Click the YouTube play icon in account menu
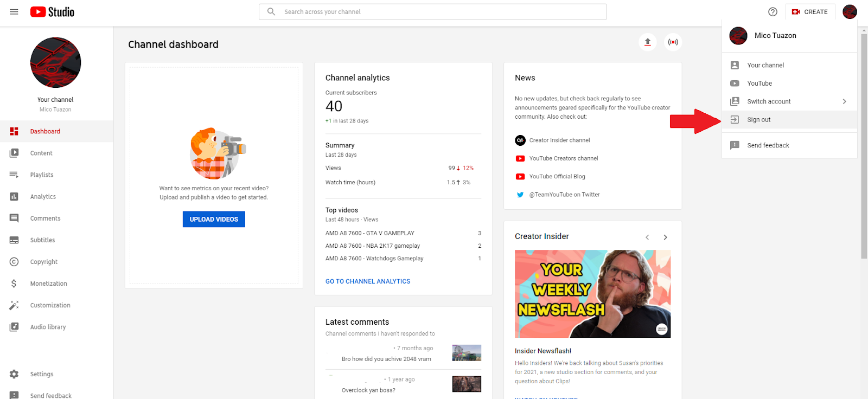The height and width of the screenshot is (399, 868). pos(735,83)
